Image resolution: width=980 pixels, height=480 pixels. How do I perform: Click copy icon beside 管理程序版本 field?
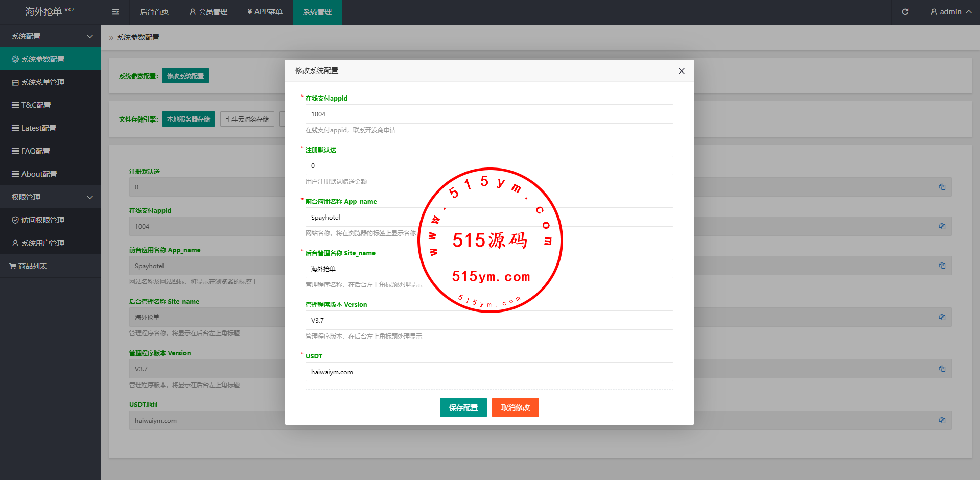[x=942, y=369]
